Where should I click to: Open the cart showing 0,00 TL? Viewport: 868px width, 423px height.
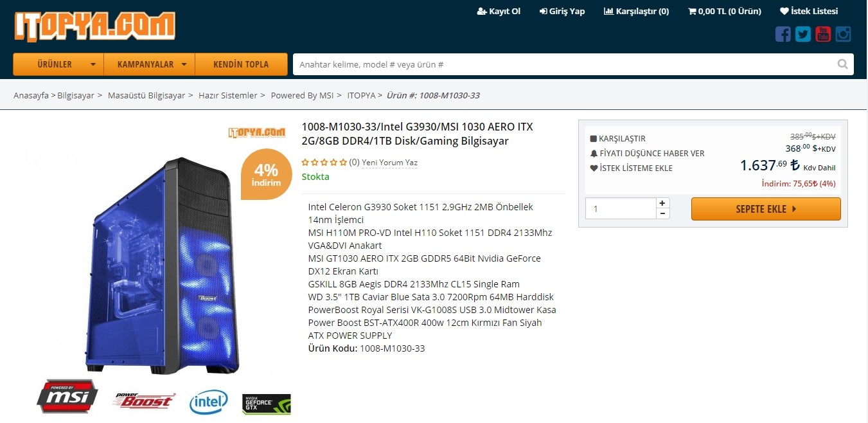pos(725,11)
